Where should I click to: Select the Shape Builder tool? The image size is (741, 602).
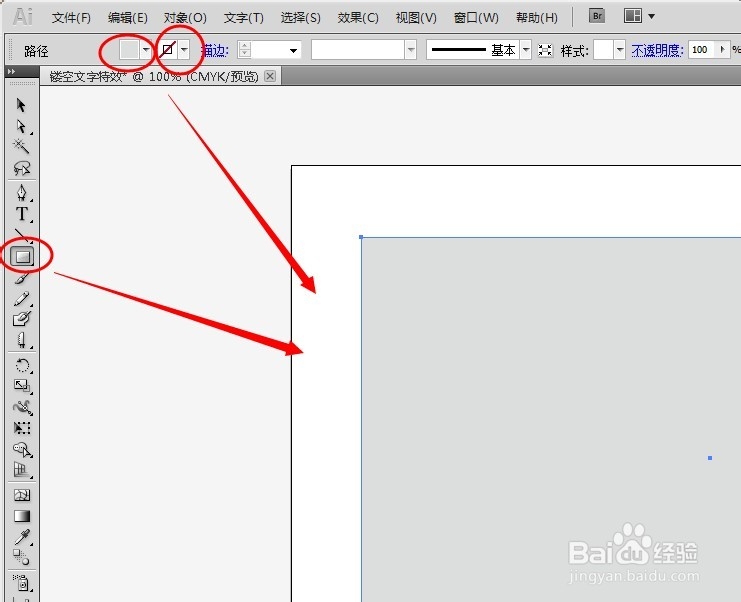coord(22,448)
